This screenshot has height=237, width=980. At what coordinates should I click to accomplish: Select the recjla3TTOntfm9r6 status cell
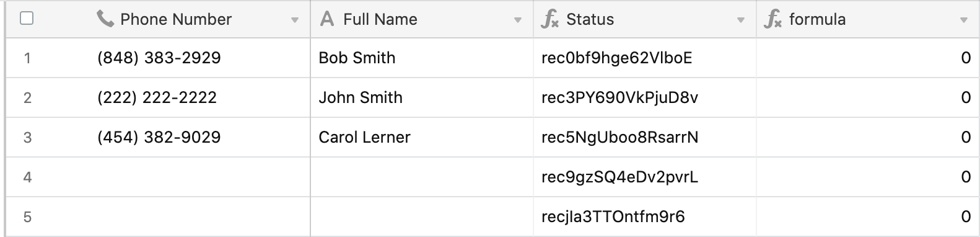(x=645, y=217)
